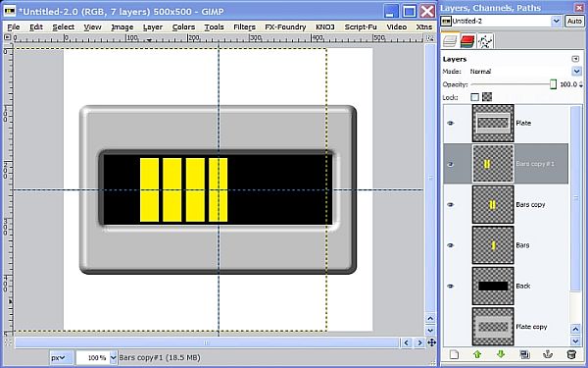Click the layers list scroll down arrow
This screenshot has width=588, height=368.
(575, 341)
